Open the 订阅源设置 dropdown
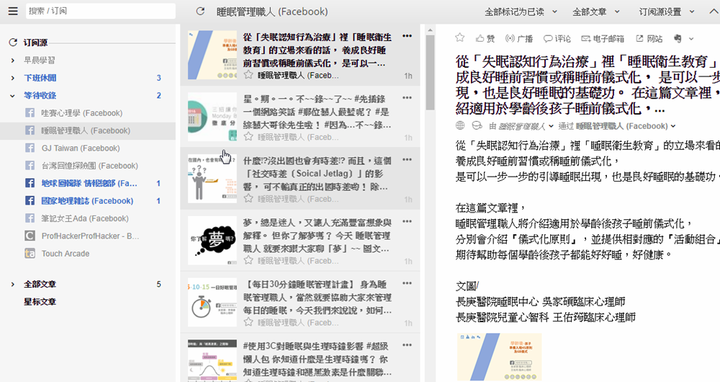The height and width of the screenshot is (382, 720). [x=666, y=12]
